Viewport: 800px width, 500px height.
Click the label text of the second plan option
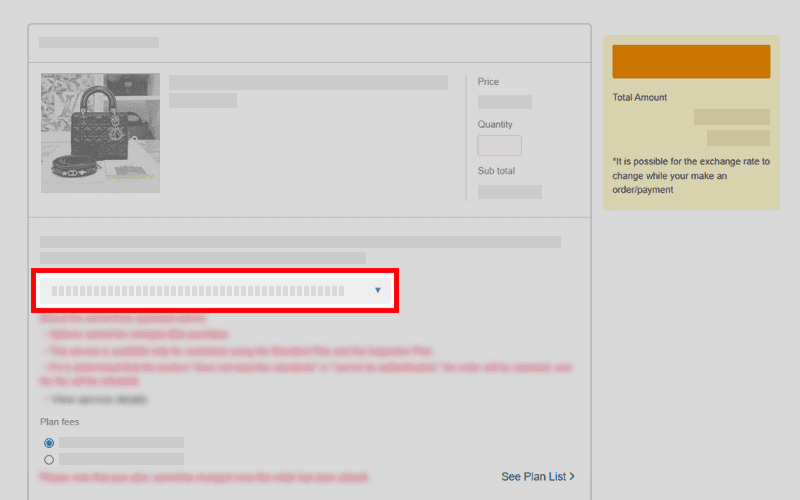pos(121,459)
